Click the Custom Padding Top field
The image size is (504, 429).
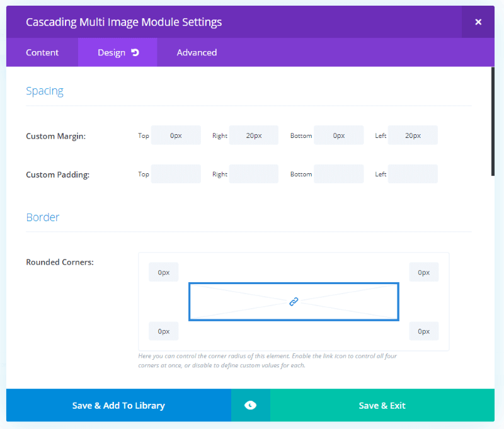(176, 174)
